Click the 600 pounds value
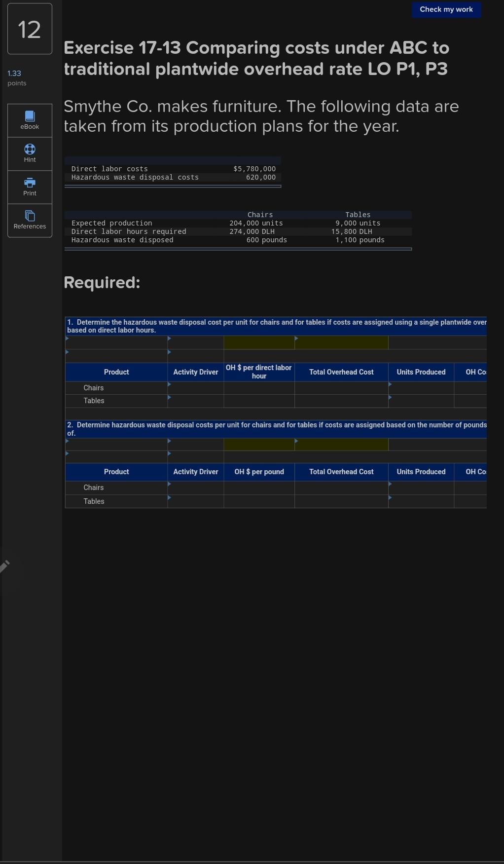504x864 pixels. 266,240
